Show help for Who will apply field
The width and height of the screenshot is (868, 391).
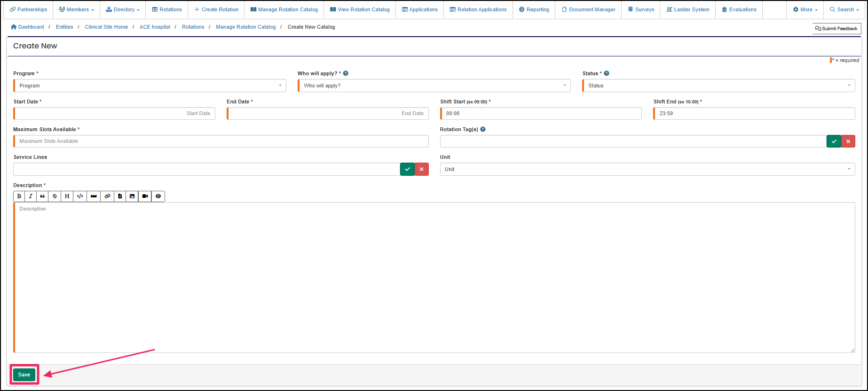point(346,73)
